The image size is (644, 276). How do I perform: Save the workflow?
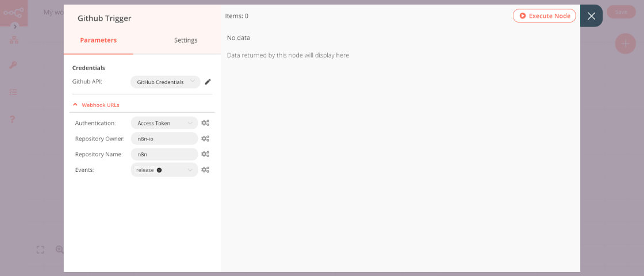(x=621, y=12)
